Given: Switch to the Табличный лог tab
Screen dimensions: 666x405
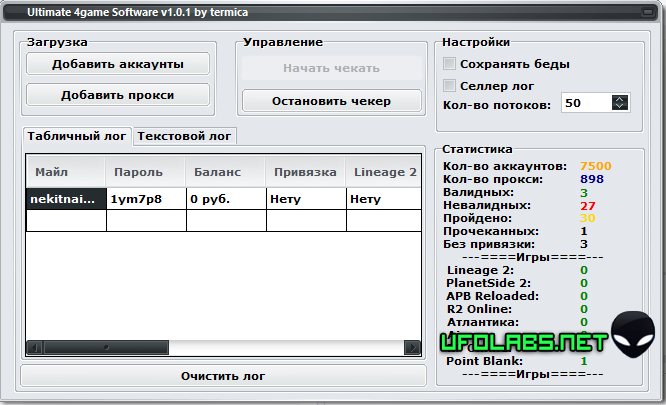Looking at the screenshot, I should tap(77, 136).
